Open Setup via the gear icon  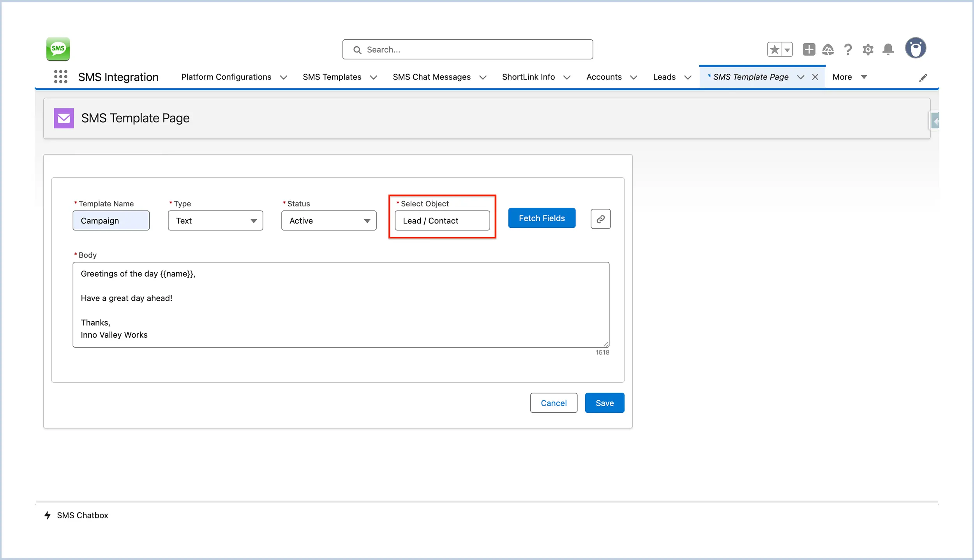point(868,49)
